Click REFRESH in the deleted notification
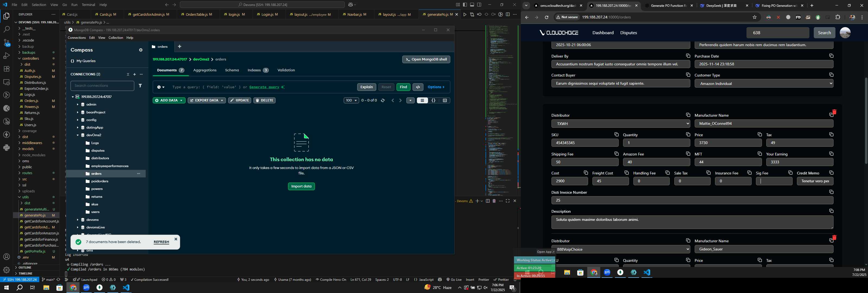Screen dimensions: 868x293 click(161, 242)
